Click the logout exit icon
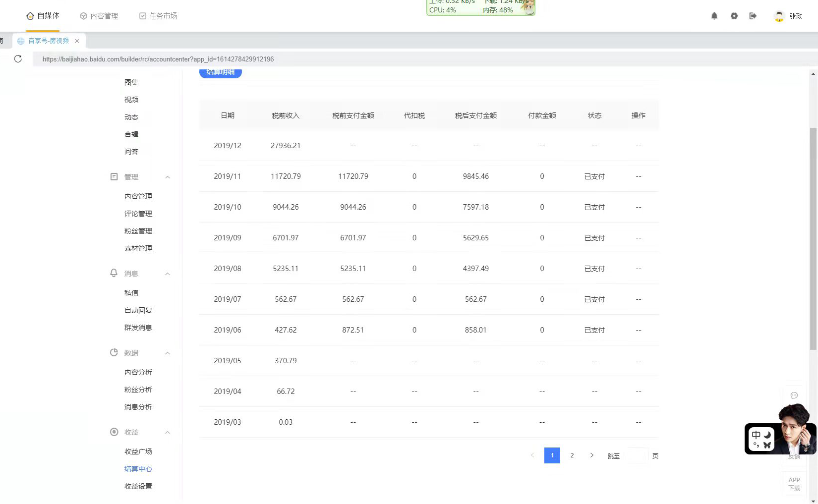 [x=753, y=16]
